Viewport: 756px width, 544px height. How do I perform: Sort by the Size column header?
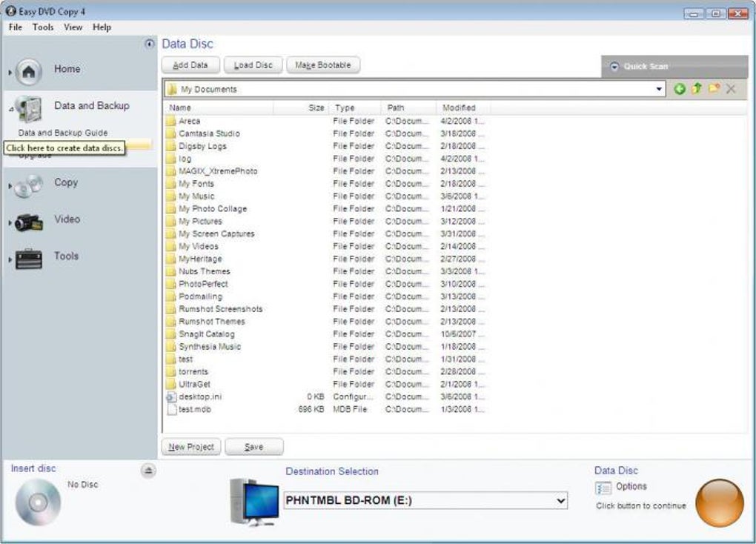(x=301, y=107)
